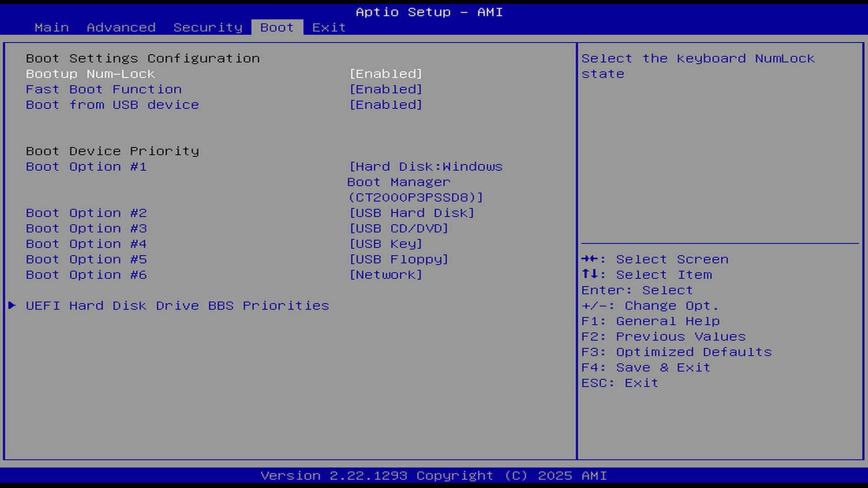Image resolution: width=868 pixels, height=488 pixels.
Task: Change Boot Option #6 Network value
Action: [386, 275]
